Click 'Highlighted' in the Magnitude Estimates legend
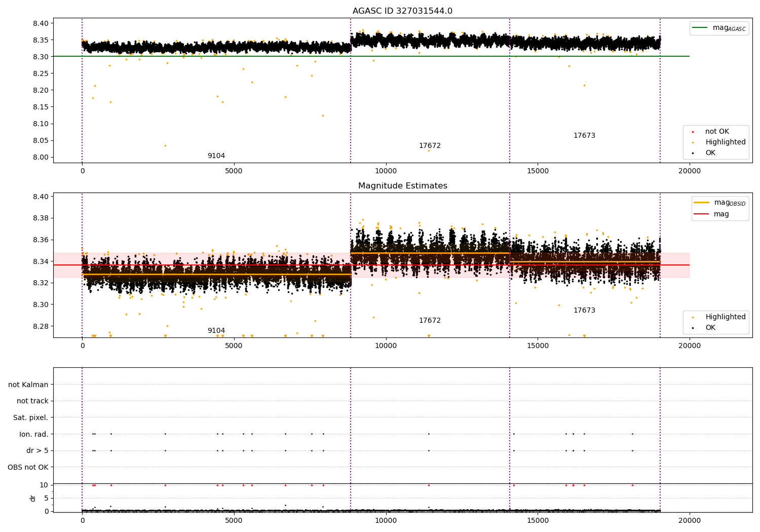This screenshot has width=760, height=532. 725,317
